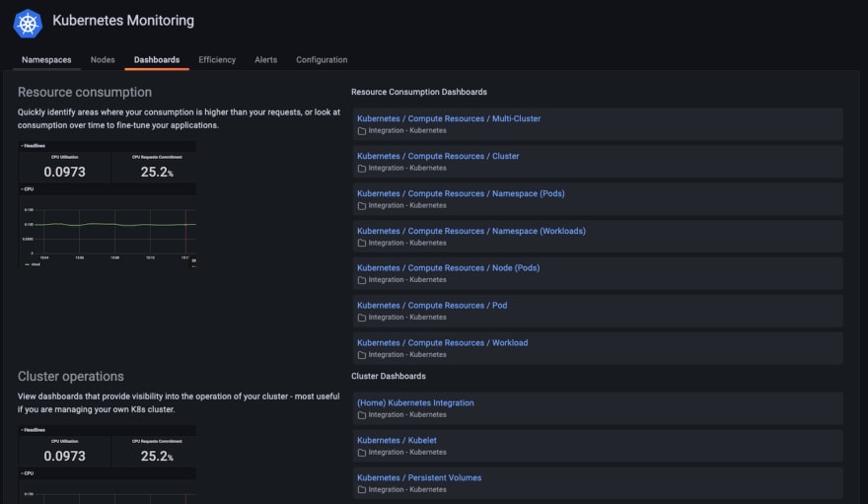
Task: Select the Dashboards tab
Action: coord(157,60)
